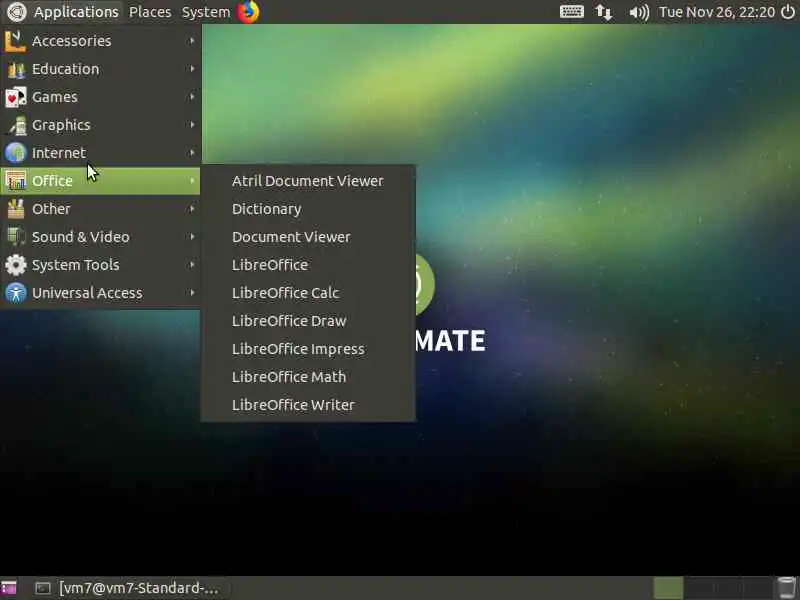Image resolution: width=800 pixels, height=600 pixels.
Task: Launch LibreOffice Draw
Action: [308, 321]
